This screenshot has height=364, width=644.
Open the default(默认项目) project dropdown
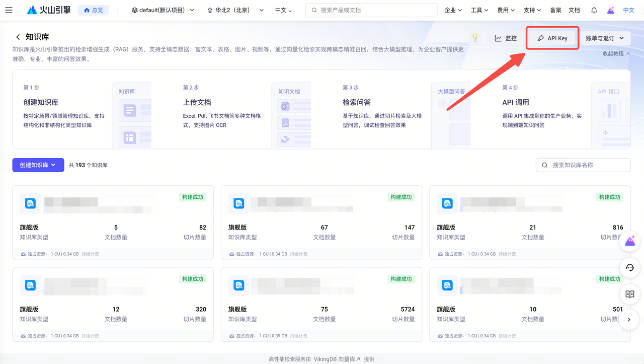tap(163, 10)
